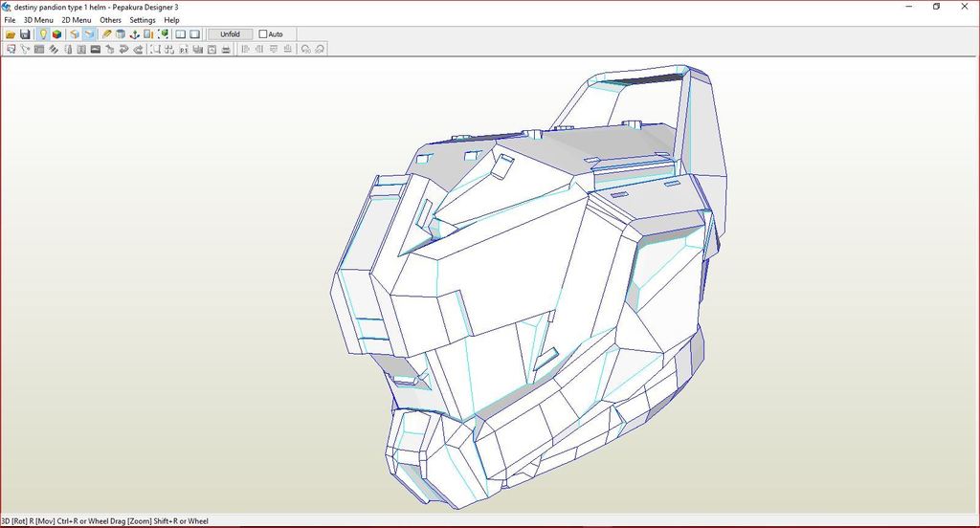The width and height of the screenshot is (980, 528).
Task: Click the dashed rectangle selection icon
Action: click(155, 50)
